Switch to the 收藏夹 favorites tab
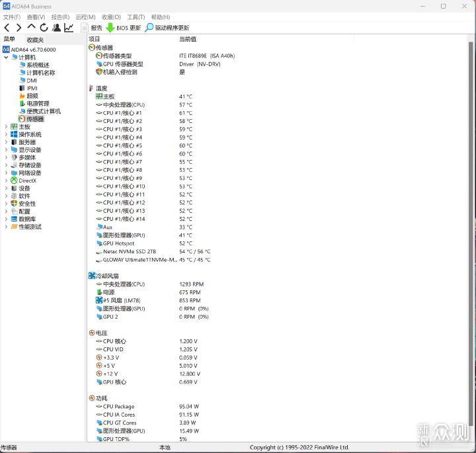 click(x=35, y=40)
